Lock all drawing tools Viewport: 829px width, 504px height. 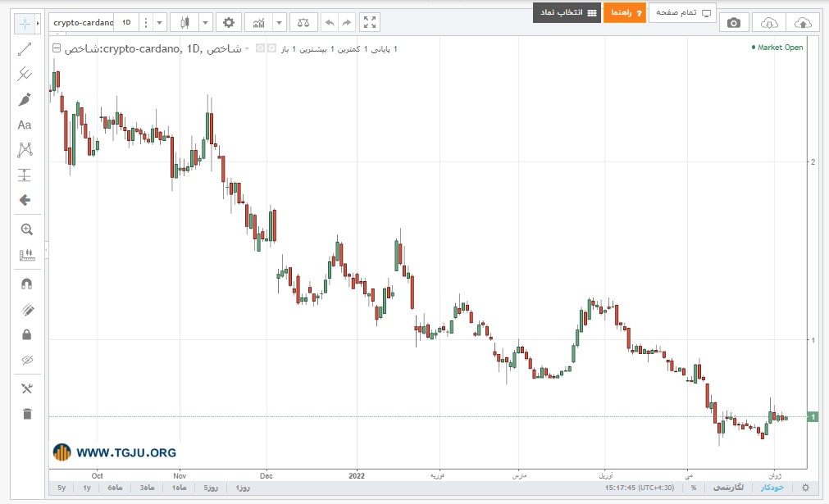coord(26,335)
